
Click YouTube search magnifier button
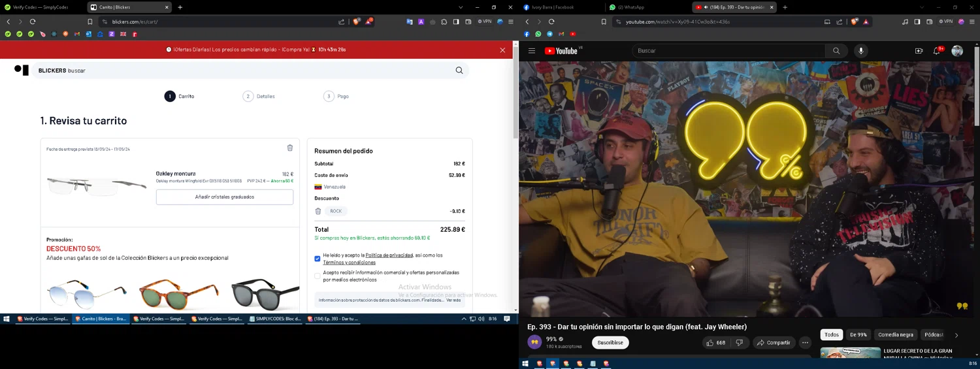coord(836,51)
